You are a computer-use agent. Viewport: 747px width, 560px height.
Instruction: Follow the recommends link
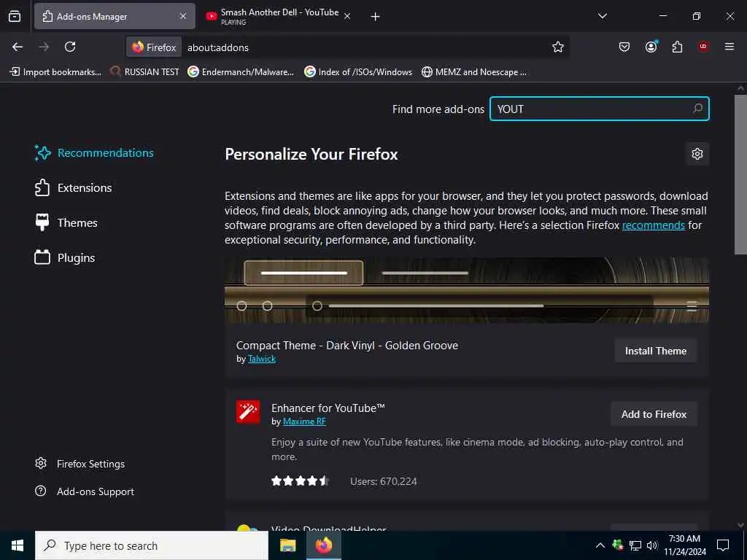point(653,225)
